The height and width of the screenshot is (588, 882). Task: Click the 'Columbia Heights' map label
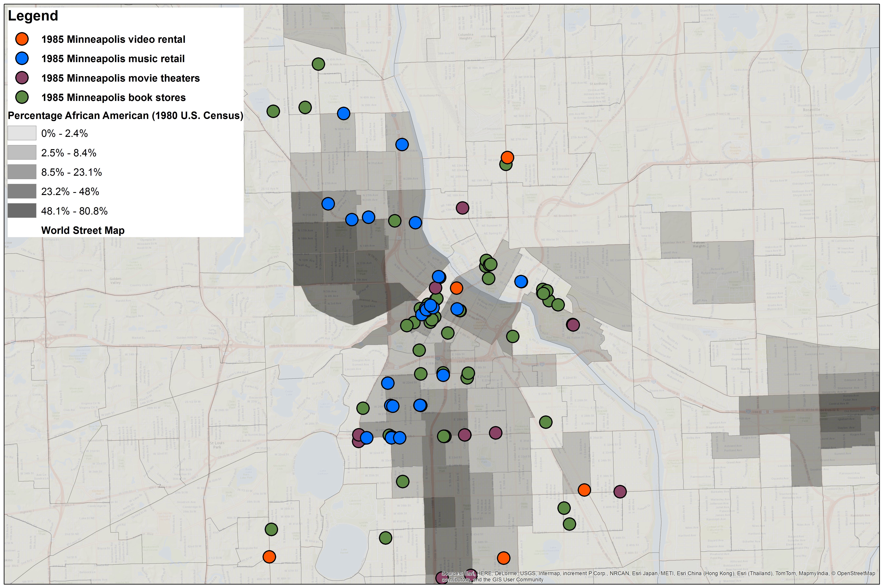coord(465,36)
